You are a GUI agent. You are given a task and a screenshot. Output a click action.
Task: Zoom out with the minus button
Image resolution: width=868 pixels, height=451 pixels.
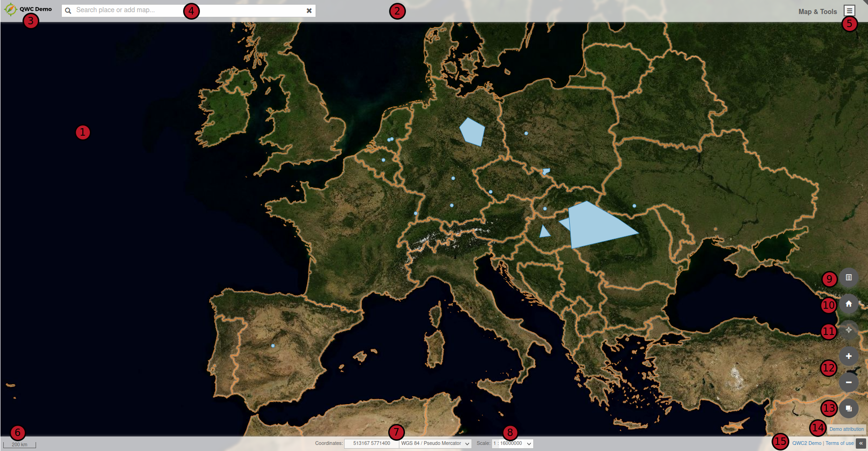[848, 382]
